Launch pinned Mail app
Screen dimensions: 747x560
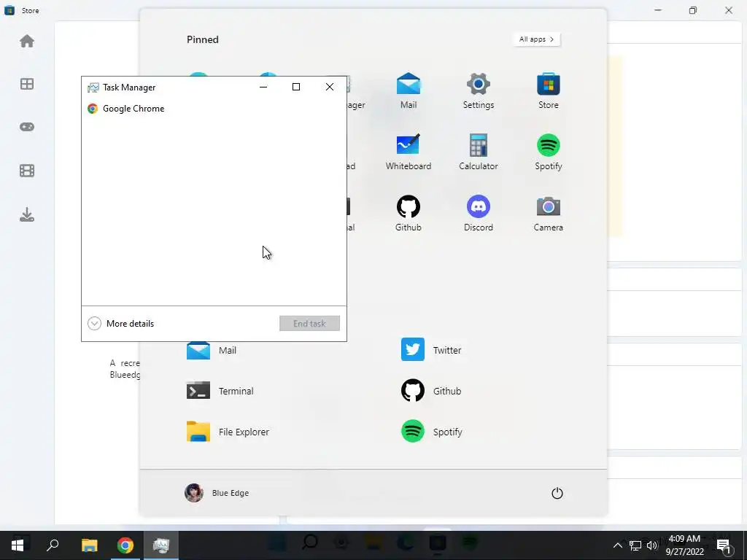(x=409, y=91)
